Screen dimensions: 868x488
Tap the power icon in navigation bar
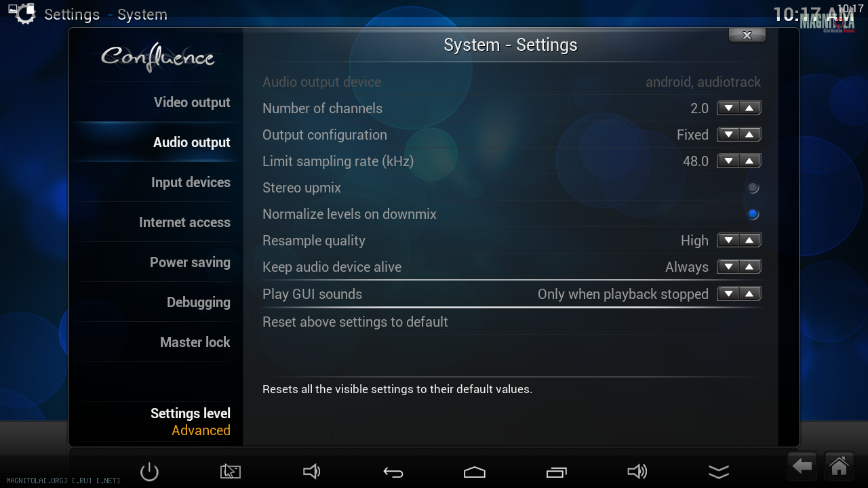point(149,472)
